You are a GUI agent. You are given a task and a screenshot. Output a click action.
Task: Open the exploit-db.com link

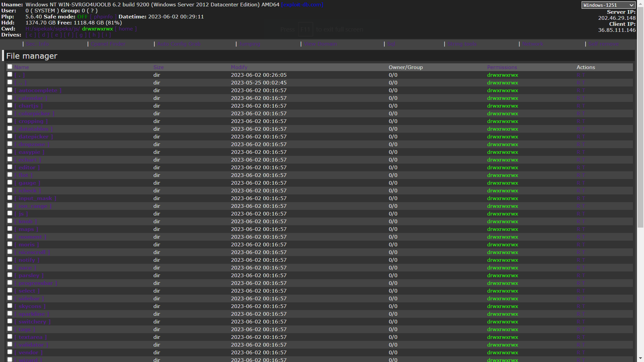coord(302,5)
